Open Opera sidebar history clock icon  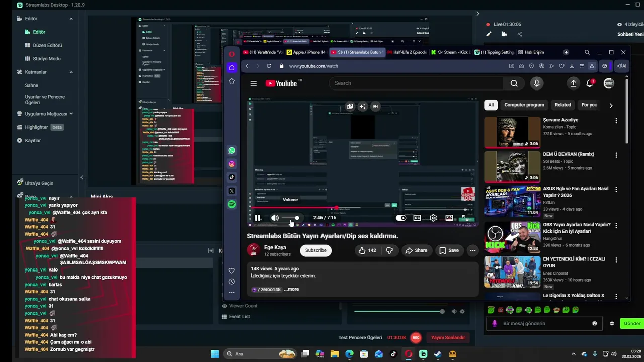[232, 282]
